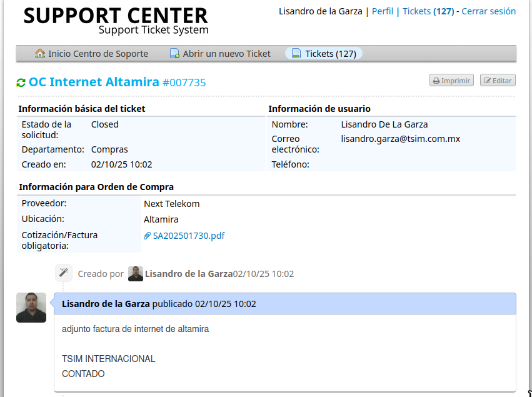Click the ticket number #007735
Viewport: 532px width, 397px height.
click(184, 83)
